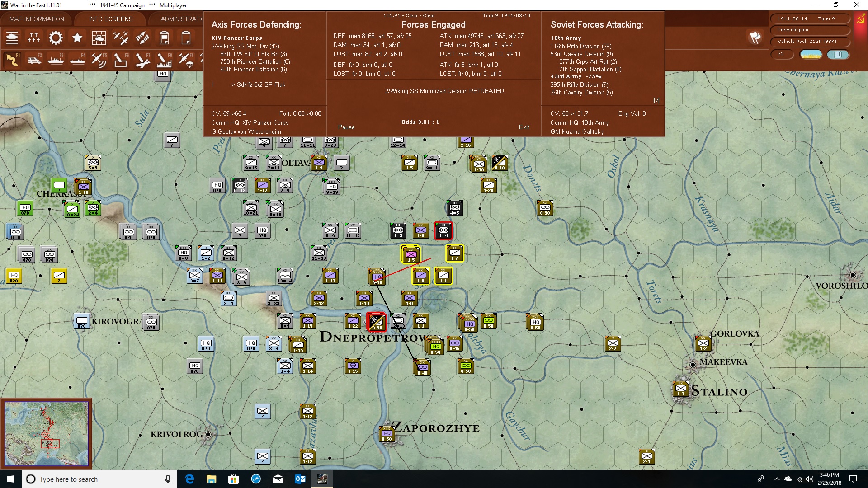Select F5 air recon mode

click(x=99, y=60)
